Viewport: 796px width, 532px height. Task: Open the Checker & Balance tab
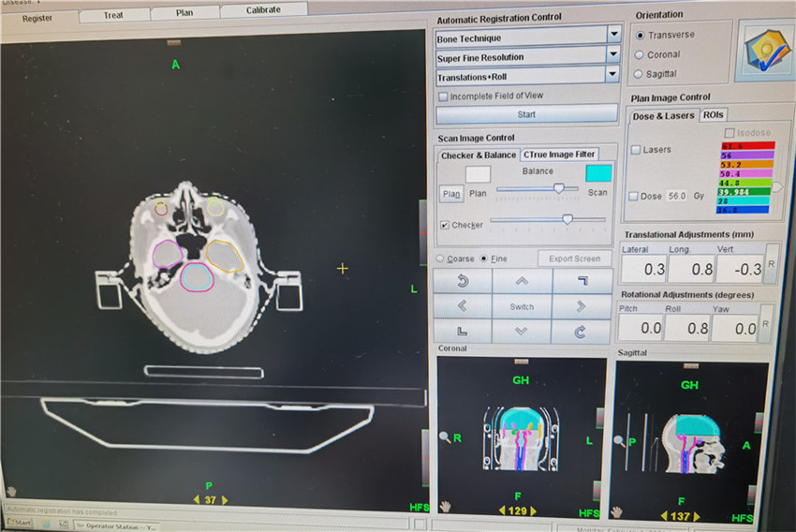coord(479,155)
